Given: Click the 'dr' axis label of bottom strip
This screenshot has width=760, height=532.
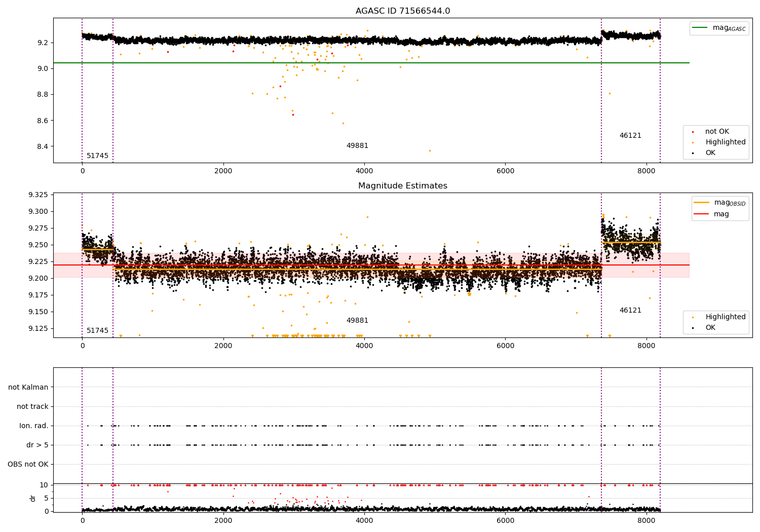Looking at the screenshot, I should (x=33, y=498).
